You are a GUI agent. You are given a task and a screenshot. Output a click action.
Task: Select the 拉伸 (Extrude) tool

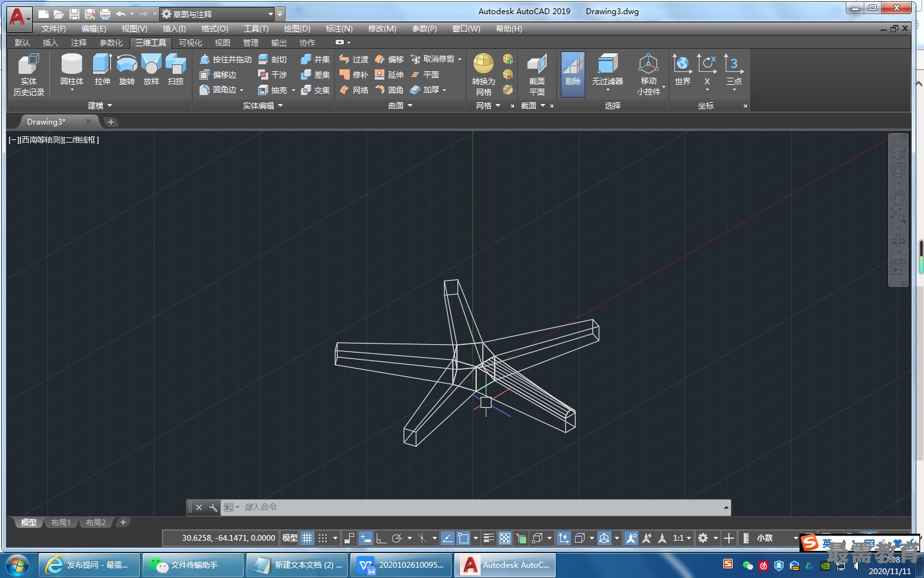click(102, 69)
